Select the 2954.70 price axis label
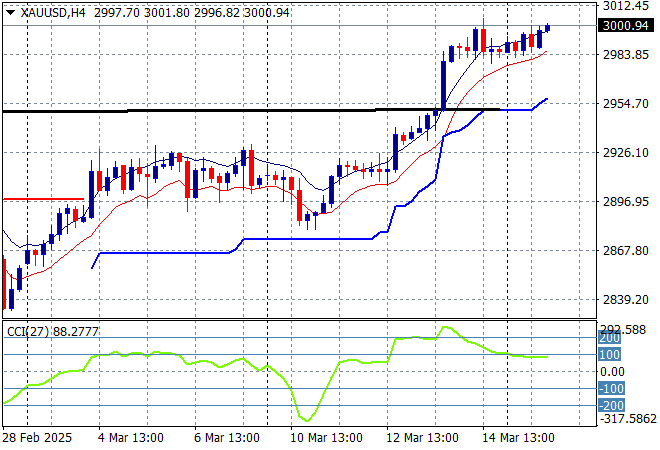The height and width of the screenshot is (450, 660). (625, 104)
